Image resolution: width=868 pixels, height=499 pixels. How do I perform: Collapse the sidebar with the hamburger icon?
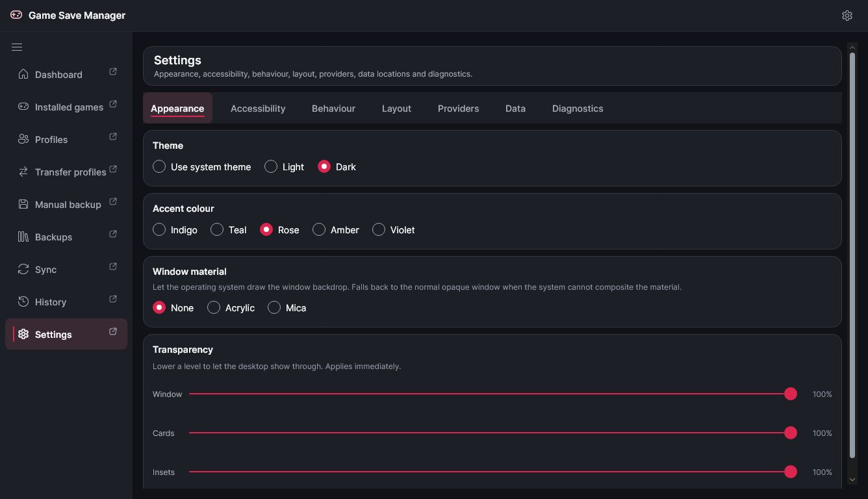point(17,47)
